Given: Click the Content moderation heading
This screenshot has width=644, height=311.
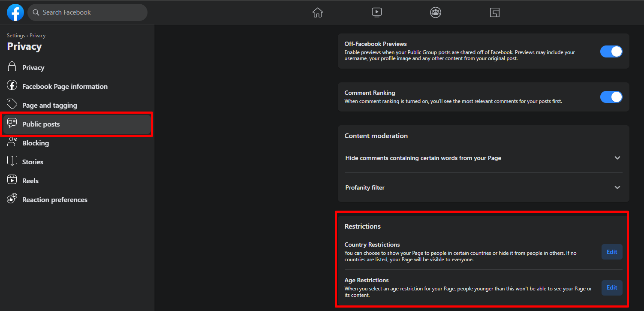Looking at the screenshot, I should pyautogui.click(x=376, y=136).
